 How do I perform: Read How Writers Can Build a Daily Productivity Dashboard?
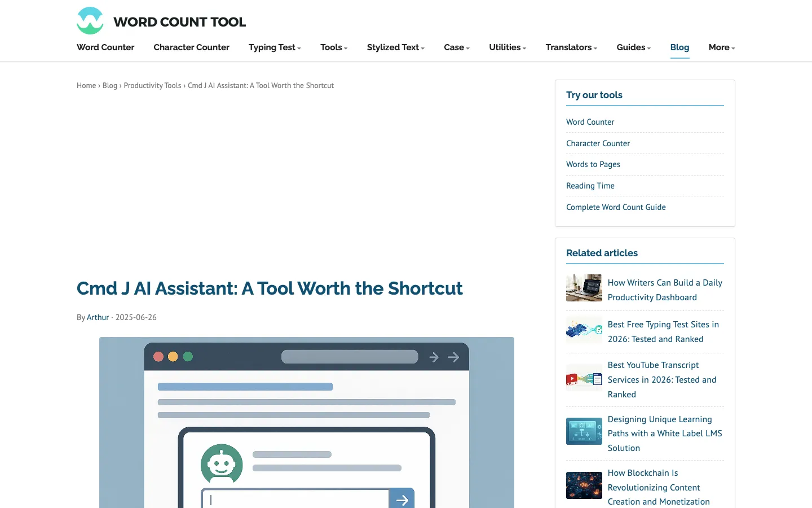(665, 290)
